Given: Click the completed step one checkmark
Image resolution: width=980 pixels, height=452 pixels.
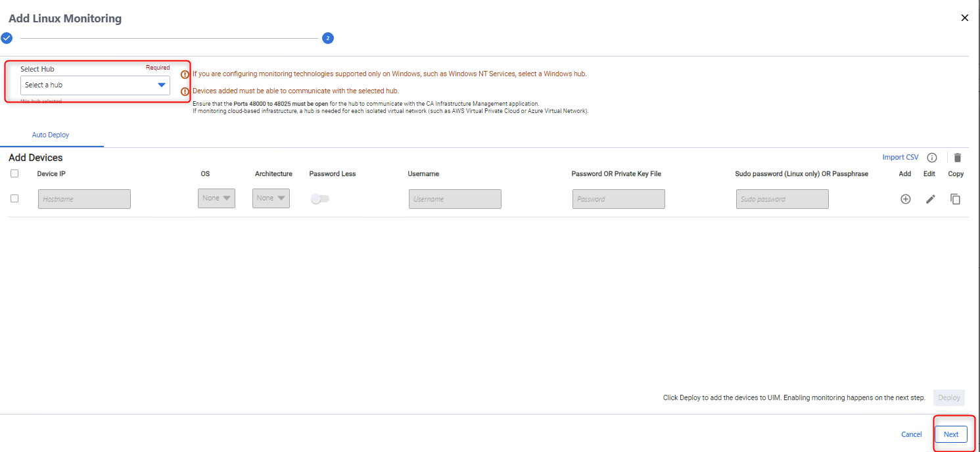Looking at the screenshot, I should pyautogui.click(x=7, y=38).
